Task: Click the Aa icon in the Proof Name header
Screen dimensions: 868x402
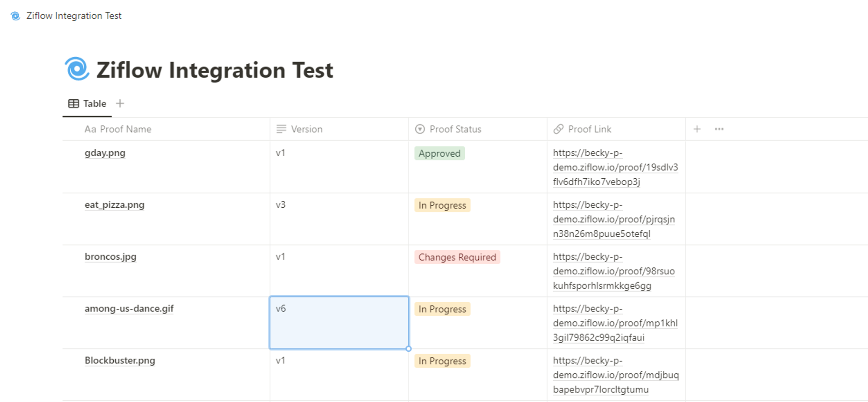Action: (x=90, y=129)
